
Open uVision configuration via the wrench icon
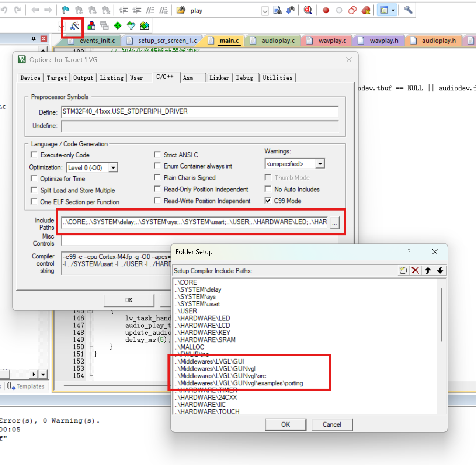point(408,10)
